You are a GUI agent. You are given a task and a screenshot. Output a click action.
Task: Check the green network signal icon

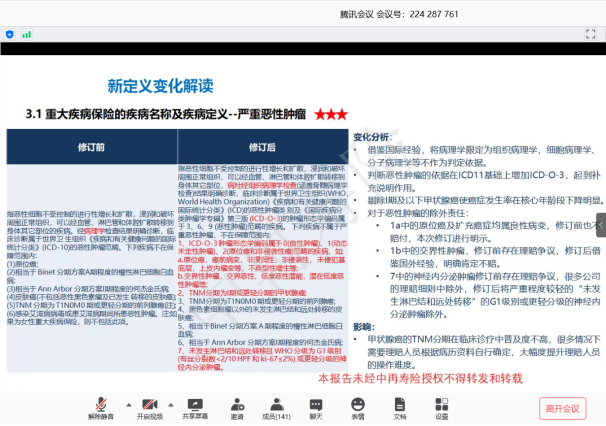tap(26, 34)
